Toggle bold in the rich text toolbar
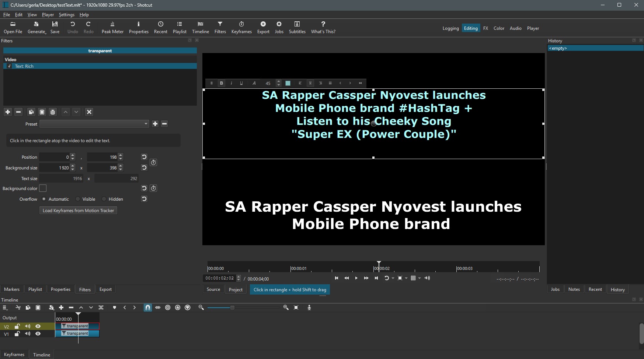This screenshot has height=359, width=644. pyautogui.click(x=222, y=83)
